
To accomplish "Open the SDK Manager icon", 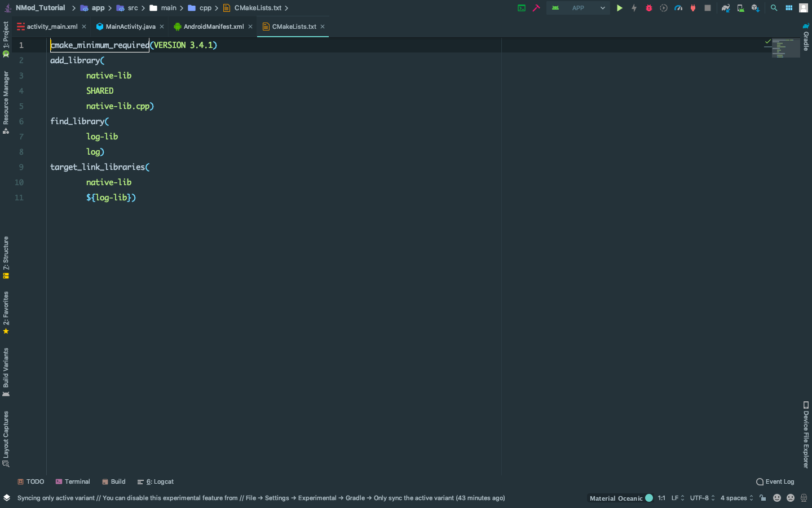I will pyautogui.click(x=754, y=8).
